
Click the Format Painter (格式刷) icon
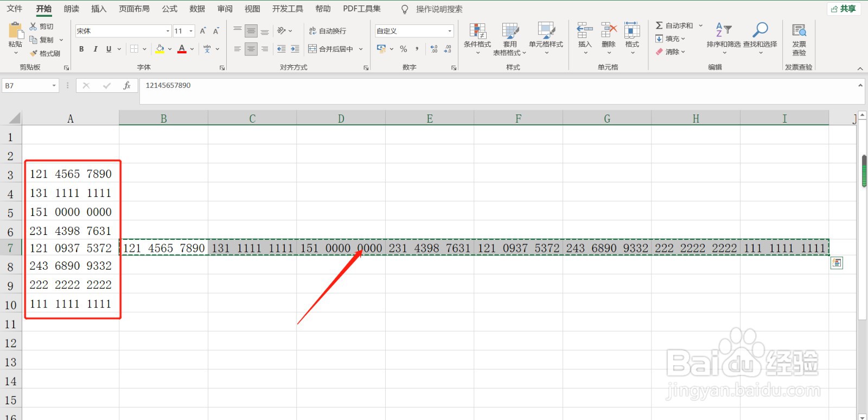33,53
